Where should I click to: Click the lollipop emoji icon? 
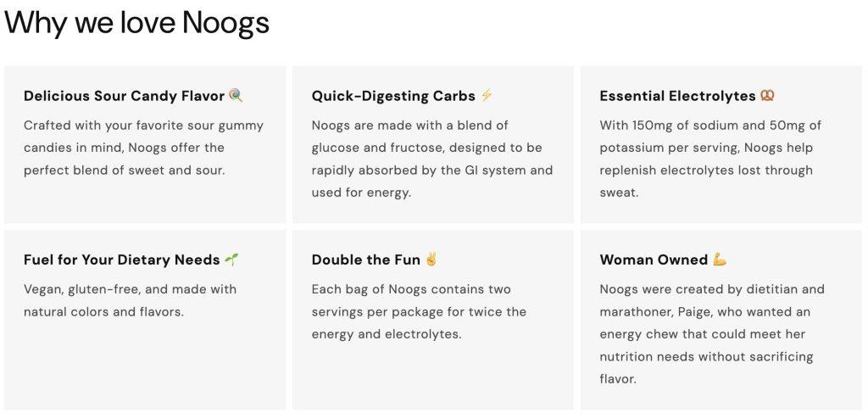(236, 95)
